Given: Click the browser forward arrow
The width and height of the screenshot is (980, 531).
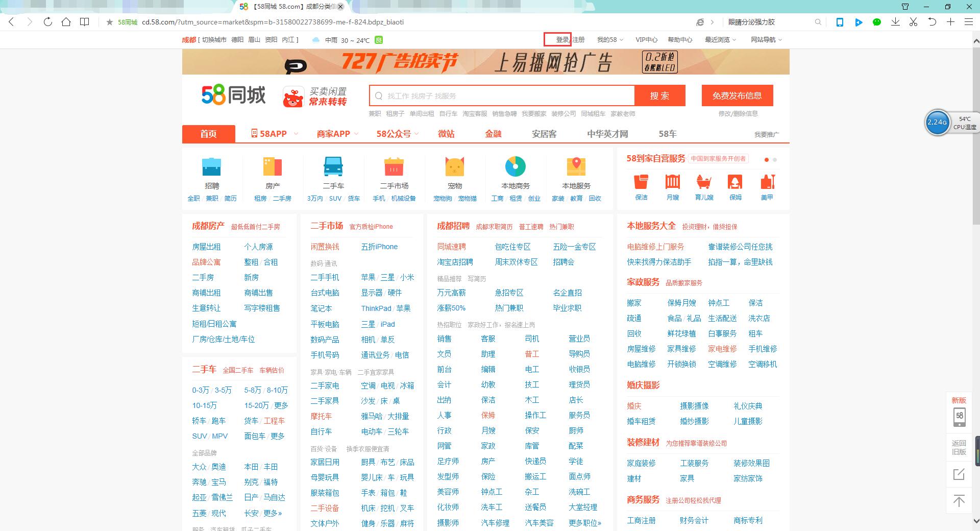Looking at the screenshot, I should (30, 22).
